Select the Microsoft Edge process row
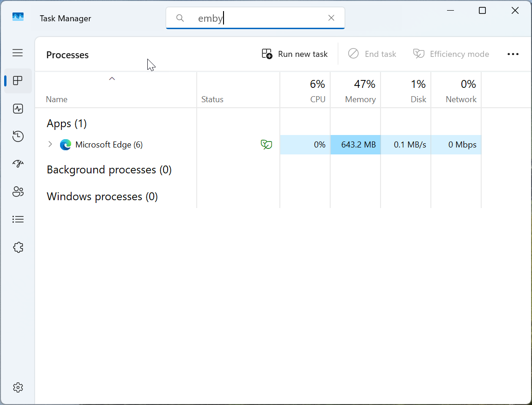Image resolution: width=532 pixels, height=405 pixels. tap(109, 145)
